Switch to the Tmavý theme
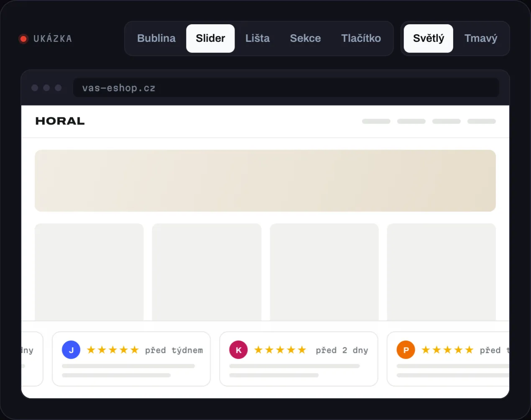Screen dimensions: 531x420 [480, 38]
